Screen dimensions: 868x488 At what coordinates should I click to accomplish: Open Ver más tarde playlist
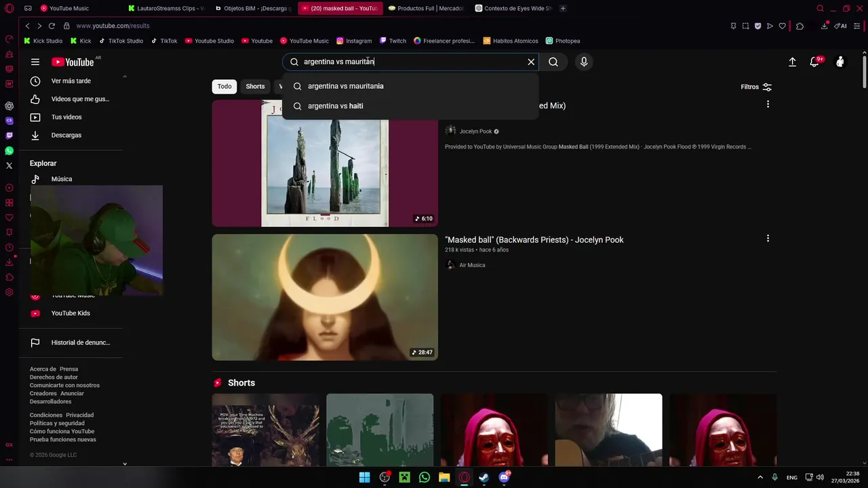pos(71,81)
